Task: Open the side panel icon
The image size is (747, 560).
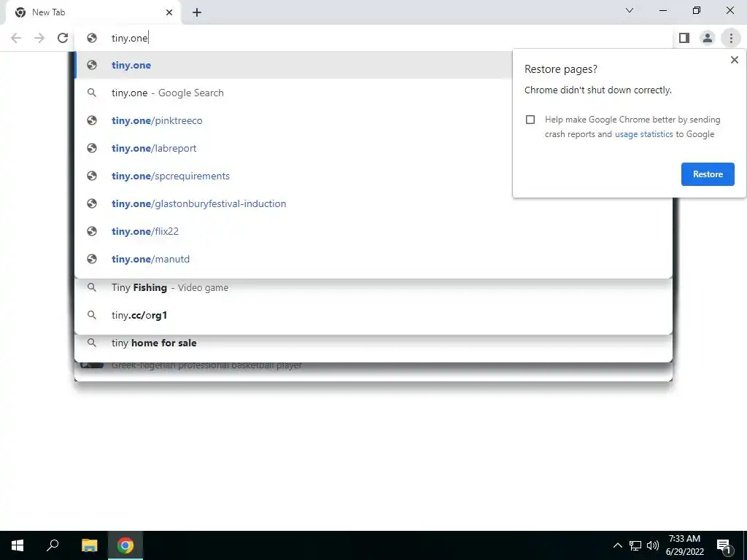Action: point(684,38)
